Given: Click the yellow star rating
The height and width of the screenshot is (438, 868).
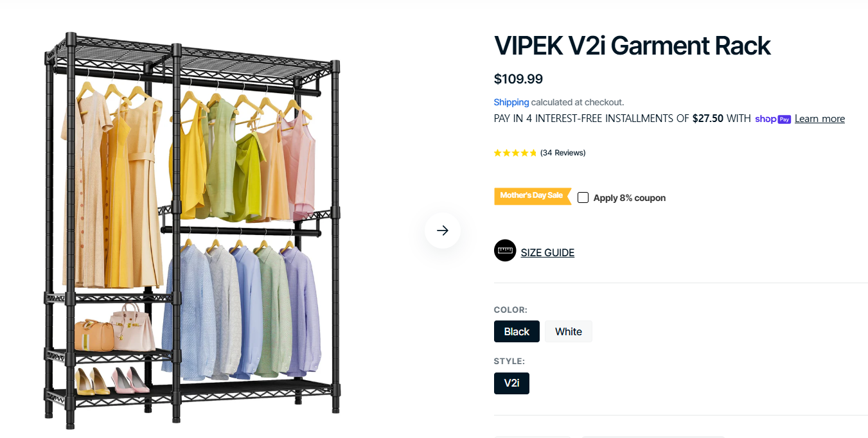Looking at the screenshot, I should [x=515, y=153].
